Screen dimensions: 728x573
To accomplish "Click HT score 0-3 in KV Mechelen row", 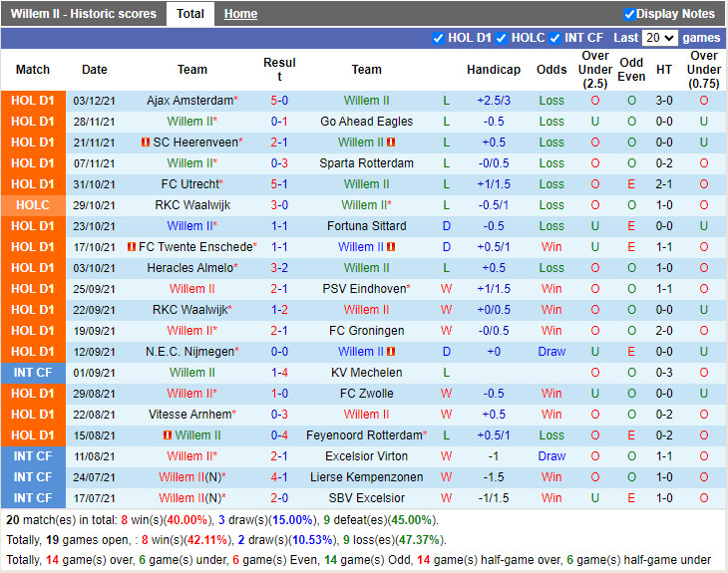I will [x=664, y=373].
